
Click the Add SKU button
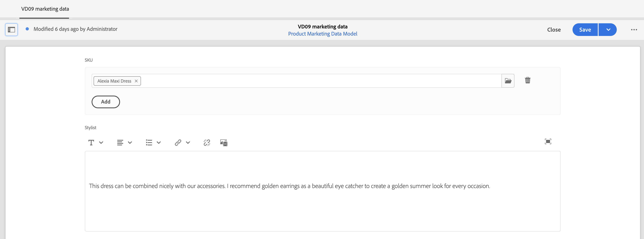point(105,102)
